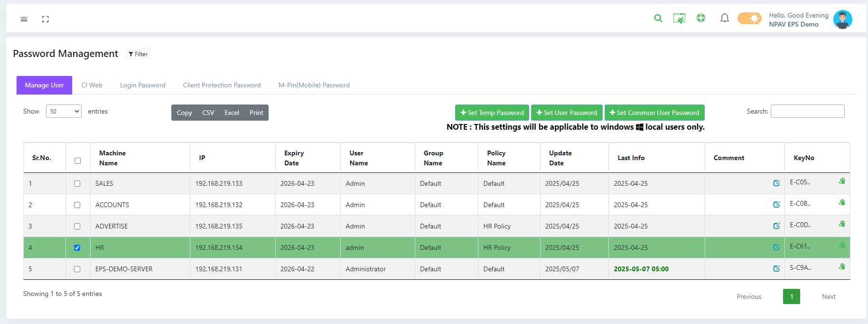This screenshot has height=324, width=868.
Task: Click the green key icon for SALES
Action: coord(841,181)
